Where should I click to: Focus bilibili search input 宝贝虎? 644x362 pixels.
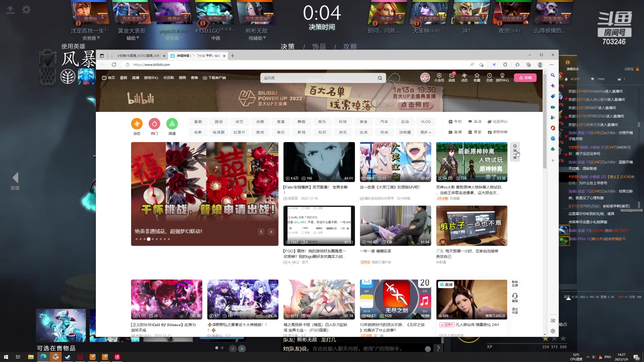(x=319, y=78)
